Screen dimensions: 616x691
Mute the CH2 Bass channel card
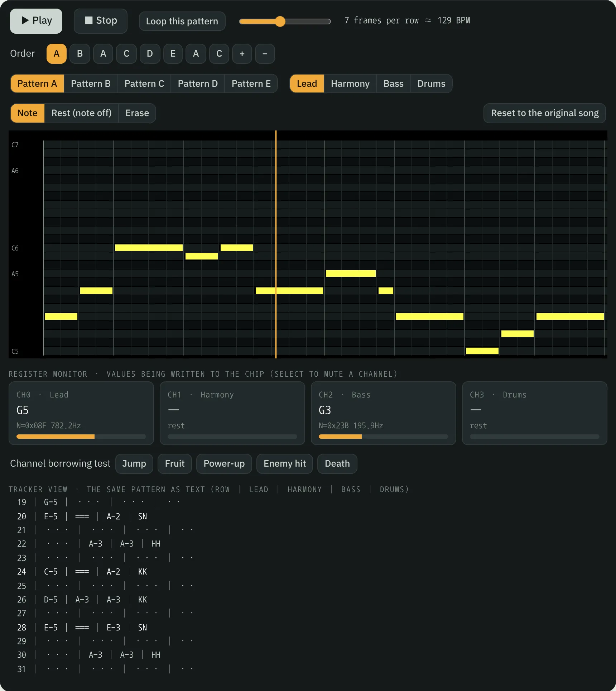coord(384,413)
